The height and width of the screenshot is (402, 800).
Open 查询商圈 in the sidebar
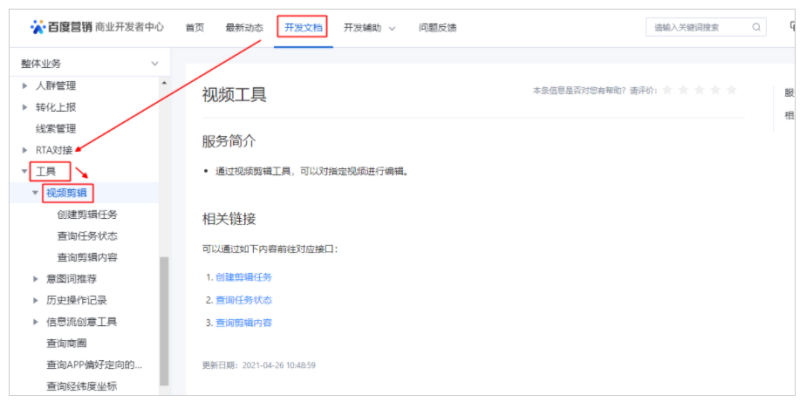(66, 343)
